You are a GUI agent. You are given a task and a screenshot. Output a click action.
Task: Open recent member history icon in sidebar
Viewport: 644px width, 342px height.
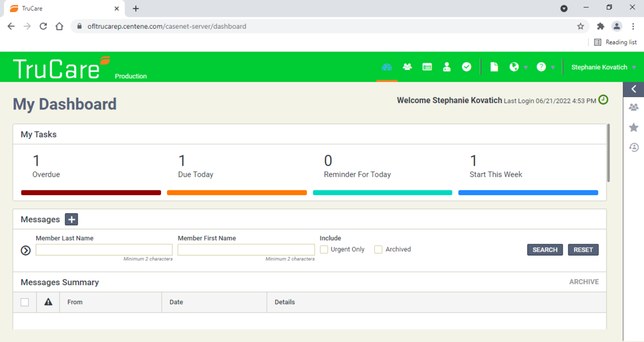[x=634, y=148]
